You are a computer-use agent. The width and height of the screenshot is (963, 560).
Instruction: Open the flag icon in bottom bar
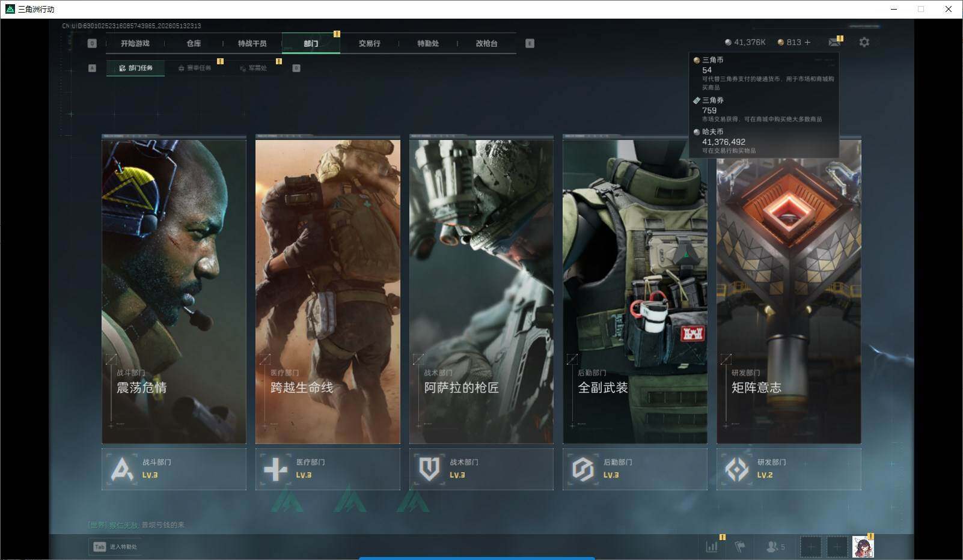tap(740, 547)
